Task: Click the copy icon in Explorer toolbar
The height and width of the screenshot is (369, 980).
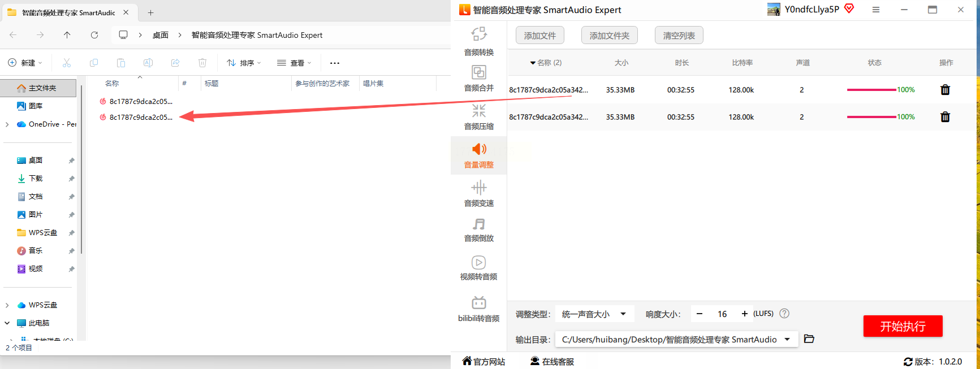Action: point(94,63)
